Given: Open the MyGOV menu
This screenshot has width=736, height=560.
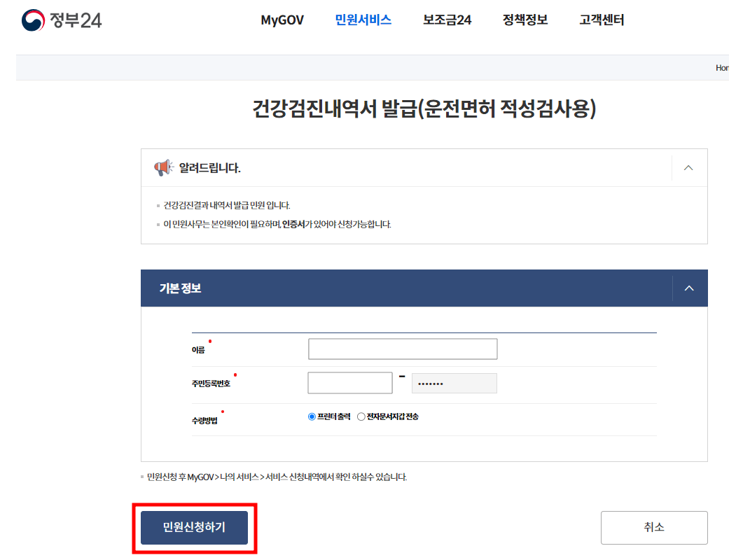Looking at the screenshot, I should click(282, 21).
